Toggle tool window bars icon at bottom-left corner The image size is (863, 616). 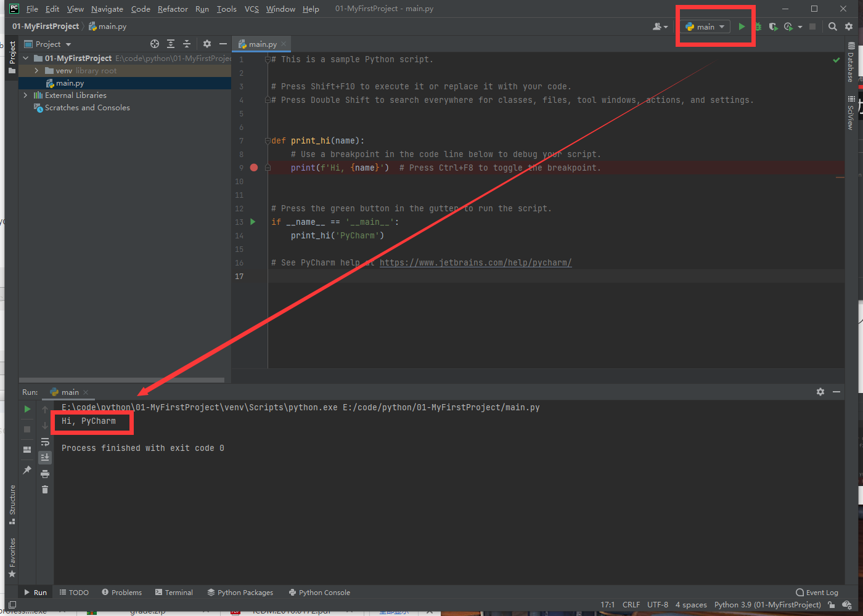coord(12,605)
